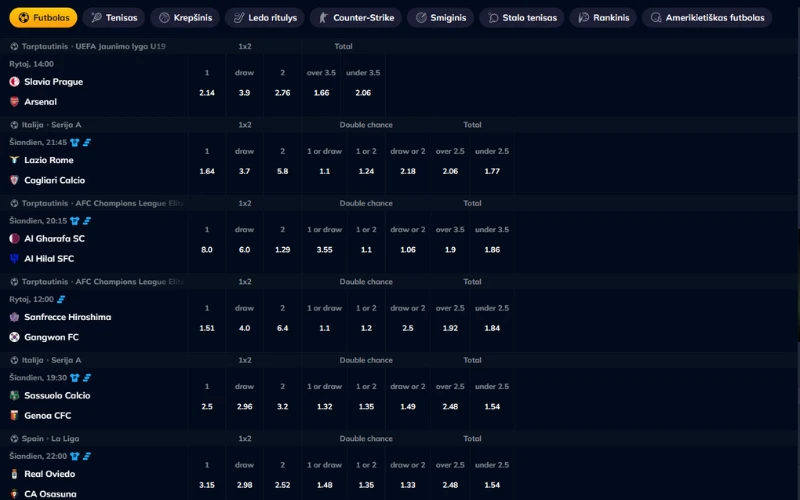The height and width of the screenshot is (500, 800).
Task: Click the Genoa CFC crest
Action: tap(14, 416)
